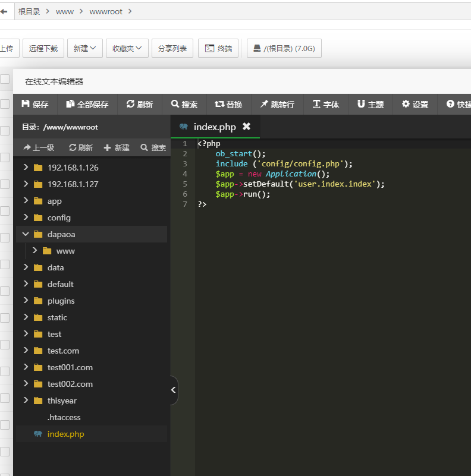Click Save All (全部保存) in editor toolbar
This screenshot has height=476, width=471.
pos(87,105)
